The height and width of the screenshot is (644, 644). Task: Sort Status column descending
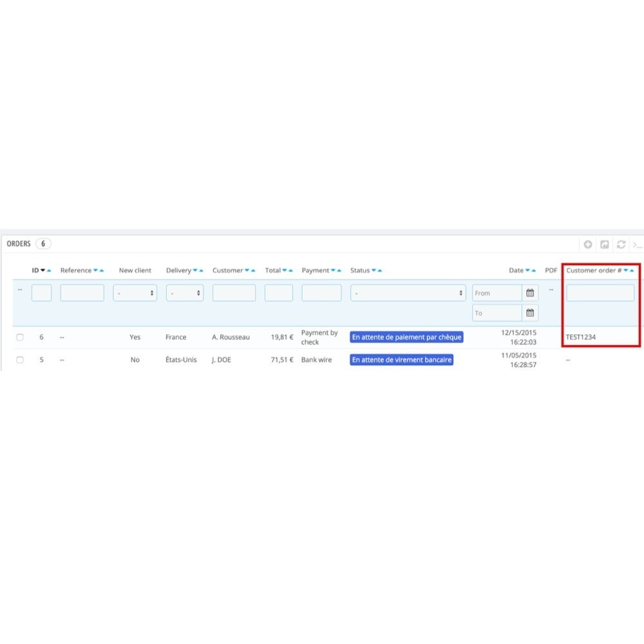[374, 270]
